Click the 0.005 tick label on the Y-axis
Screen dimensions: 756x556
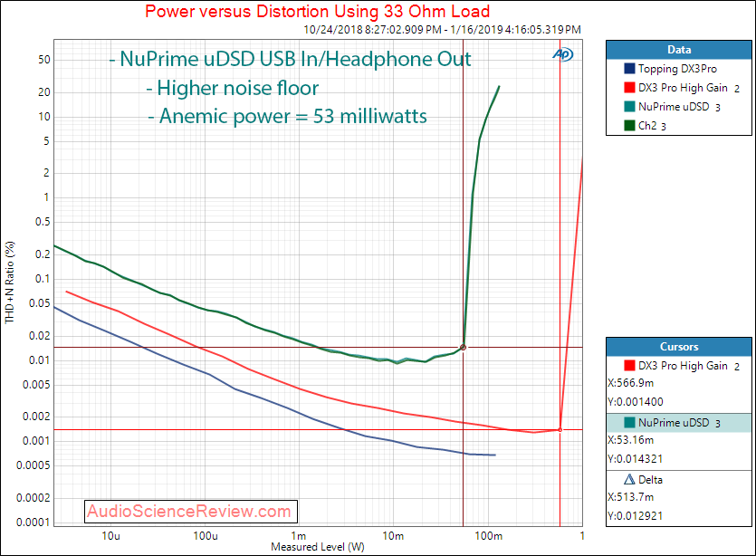(36, 385)
